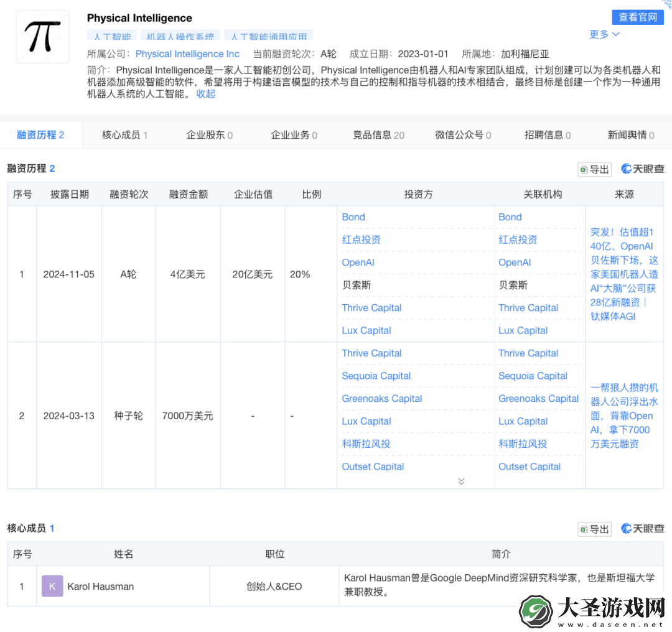
Task: Open Sequoia Capital investor link
Action: click(376, 376)
